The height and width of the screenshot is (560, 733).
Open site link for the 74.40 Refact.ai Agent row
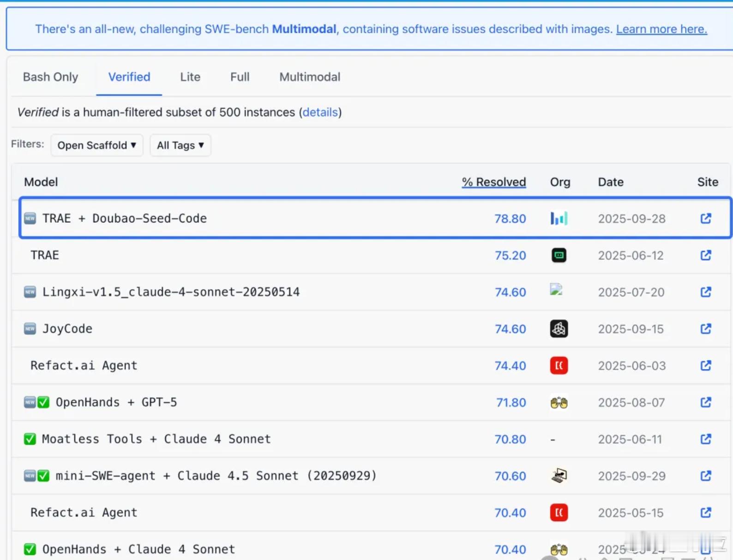(706, 365)
